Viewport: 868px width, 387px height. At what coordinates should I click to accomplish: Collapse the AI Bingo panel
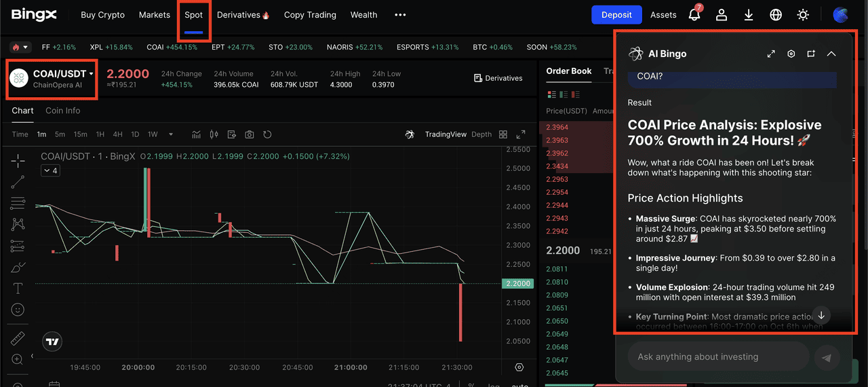pyautogui.click(x=831, y=54)
